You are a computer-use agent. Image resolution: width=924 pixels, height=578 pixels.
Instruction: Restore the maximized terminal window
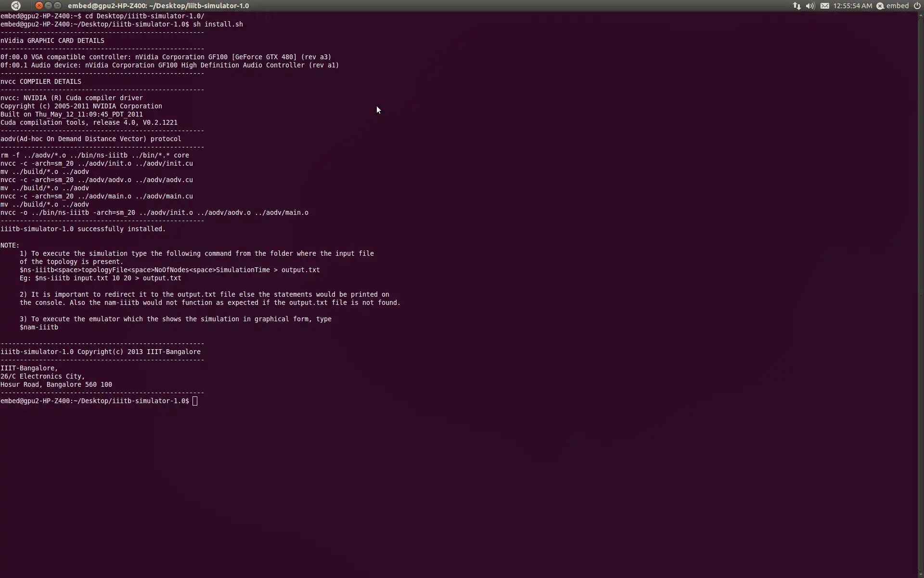pyautogui.click(x=57, y=5)
